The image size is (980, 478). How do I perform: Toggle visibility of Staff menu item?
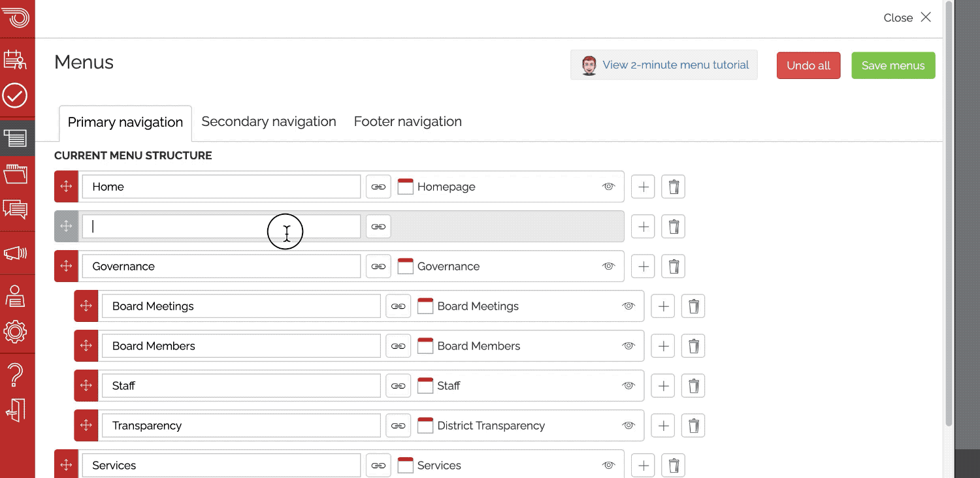click(629, 386)
